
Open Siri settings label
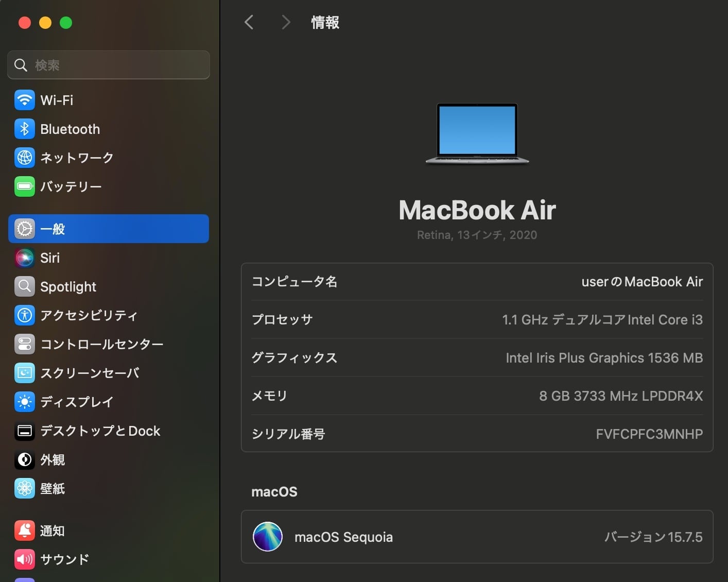coord(50,258)
